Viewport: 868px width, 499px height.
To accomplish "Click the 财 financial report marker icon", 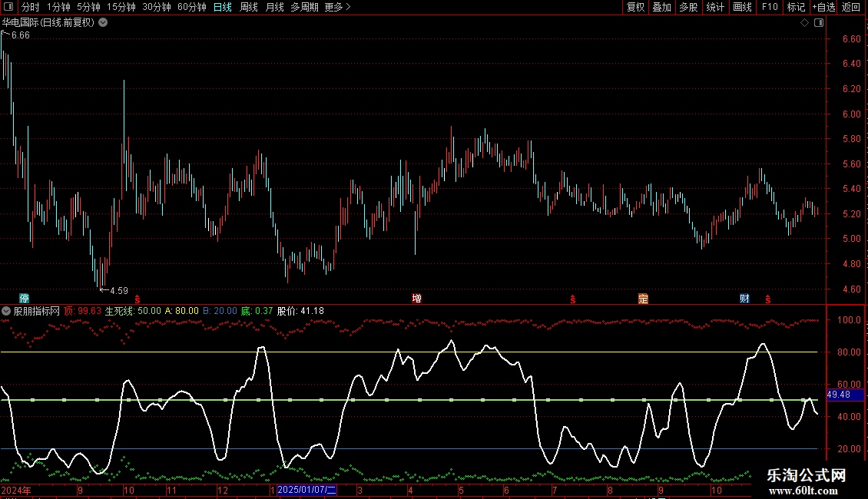I will click(744, 298).
